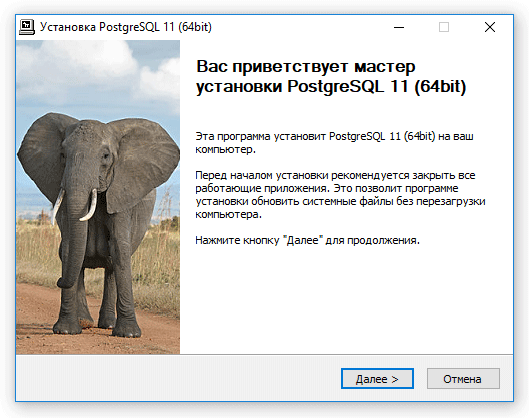
Task: Click the elephant welcome image
Action: (98, 197)
